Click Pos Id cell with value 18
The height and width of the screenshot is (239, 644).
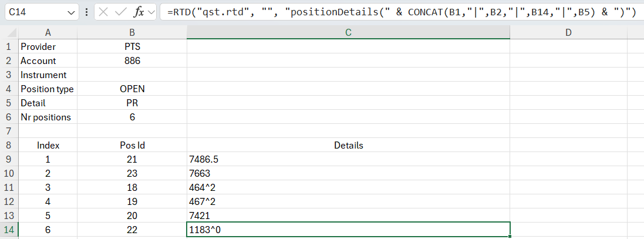point(132,187)
